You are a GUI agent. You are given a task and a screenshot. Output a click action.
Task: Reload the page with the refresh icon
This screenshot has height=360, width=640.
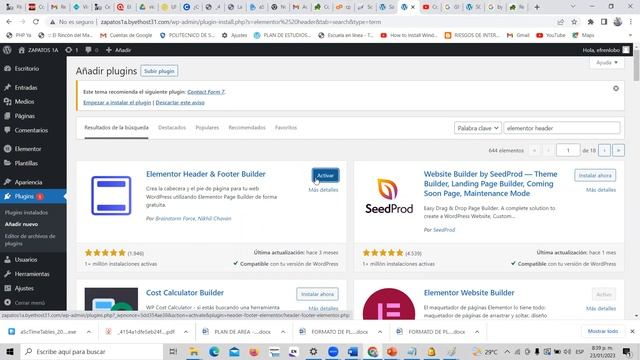coord(36,22)
